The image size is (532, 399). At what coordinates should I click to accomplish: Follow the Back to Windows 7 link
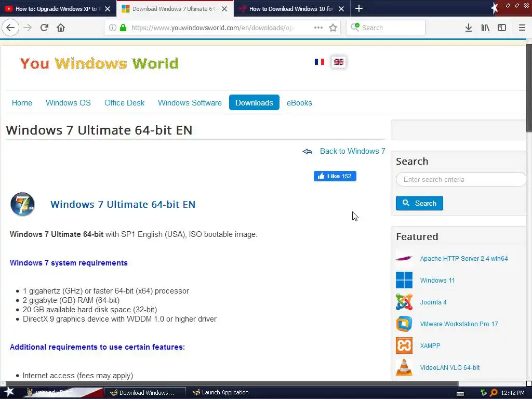click(x=353, y=151)
